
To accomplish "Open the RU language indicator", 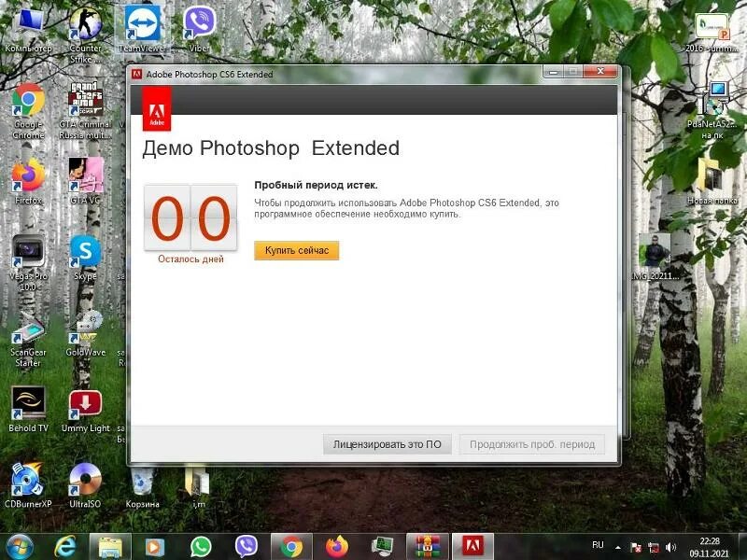I will (x=598, y=545).
